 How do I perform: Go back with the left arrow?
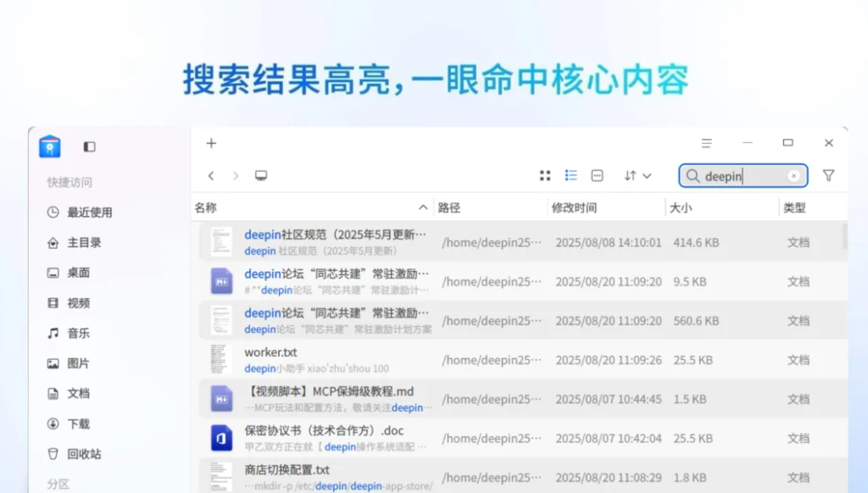click(x=211, y=175)
